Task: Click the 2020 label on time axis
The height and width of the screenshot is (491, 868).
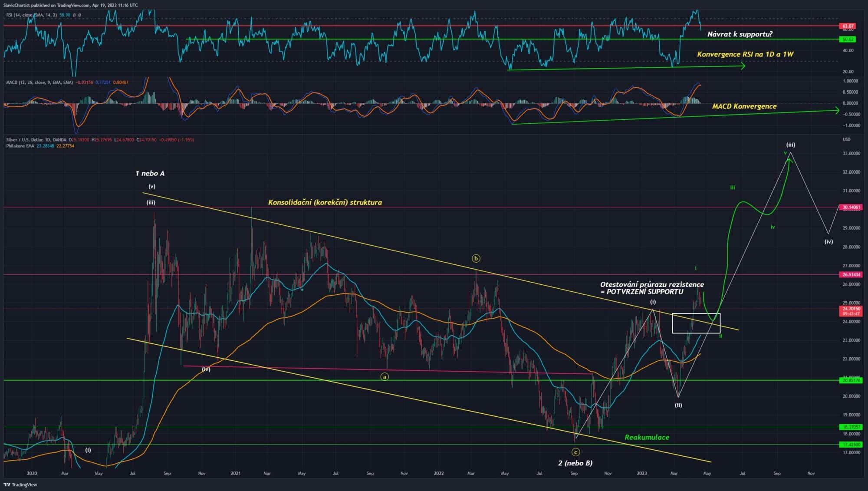Action: coord(32,474)
